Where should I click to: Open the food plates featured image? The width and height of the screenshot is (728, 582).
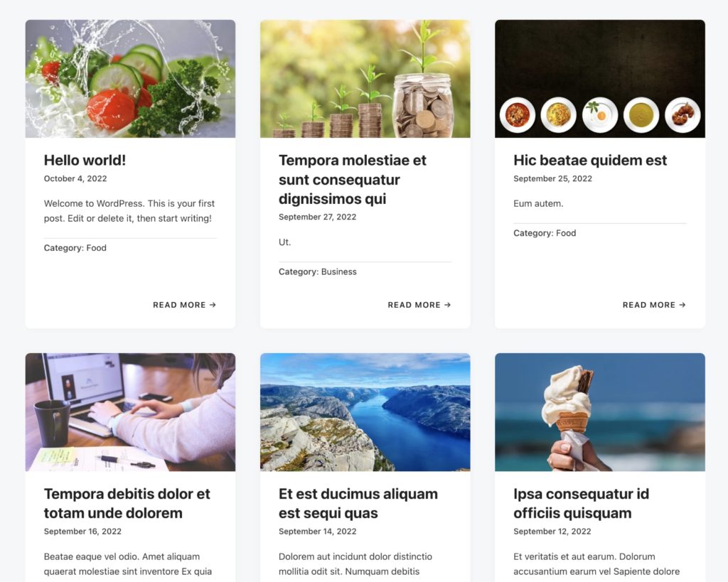(x=600, y=78)
